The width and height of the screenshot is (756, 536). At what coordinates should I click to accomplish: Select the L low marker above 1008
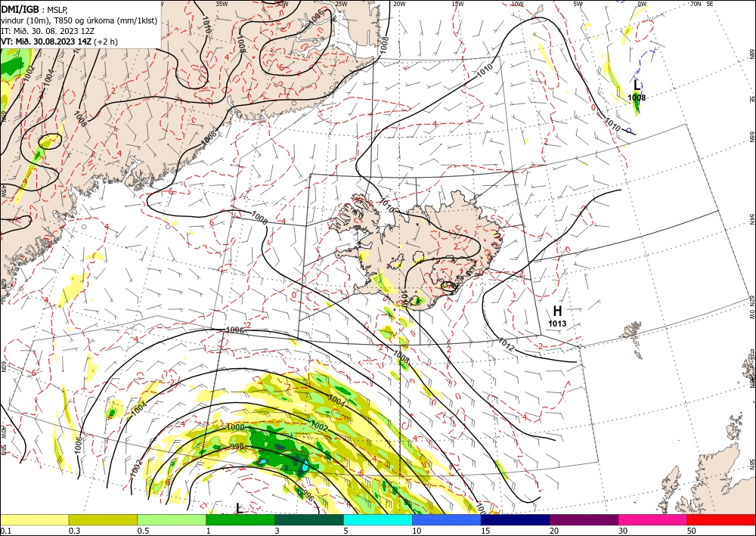click(637, 85)
